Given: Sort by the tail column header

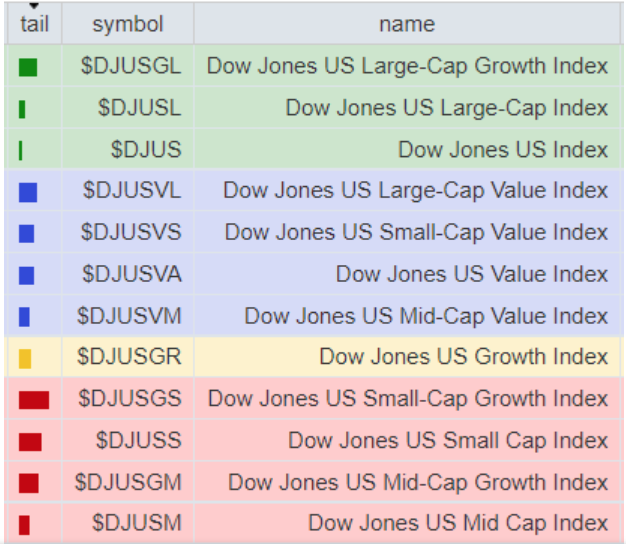Looking at the screenshot, I should point(33,24).
